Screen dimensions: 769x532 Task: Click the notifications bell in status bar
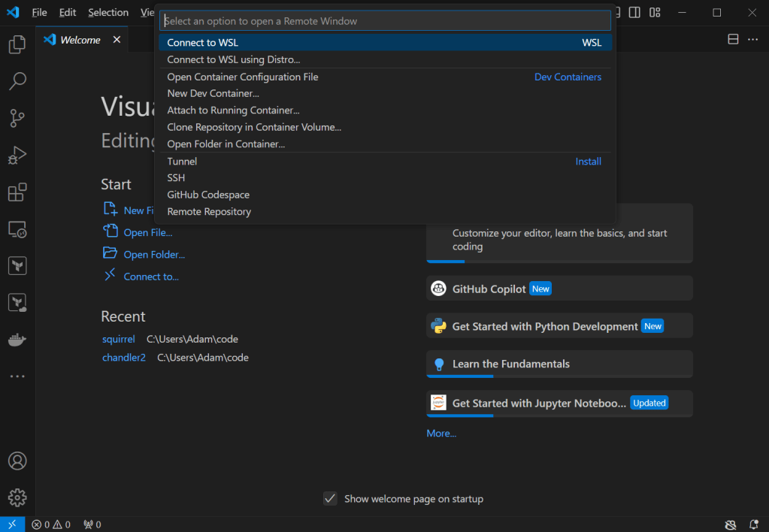coord(753,524)
